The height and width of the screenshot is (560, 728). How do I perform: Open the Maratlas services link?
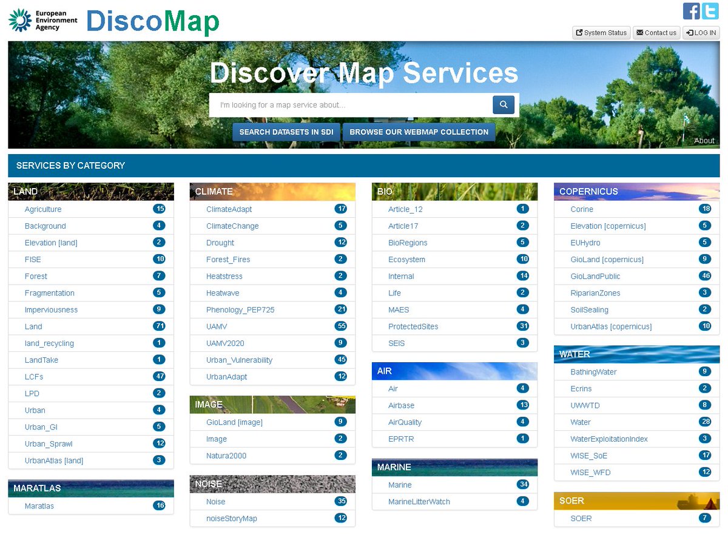click(39, 507)
